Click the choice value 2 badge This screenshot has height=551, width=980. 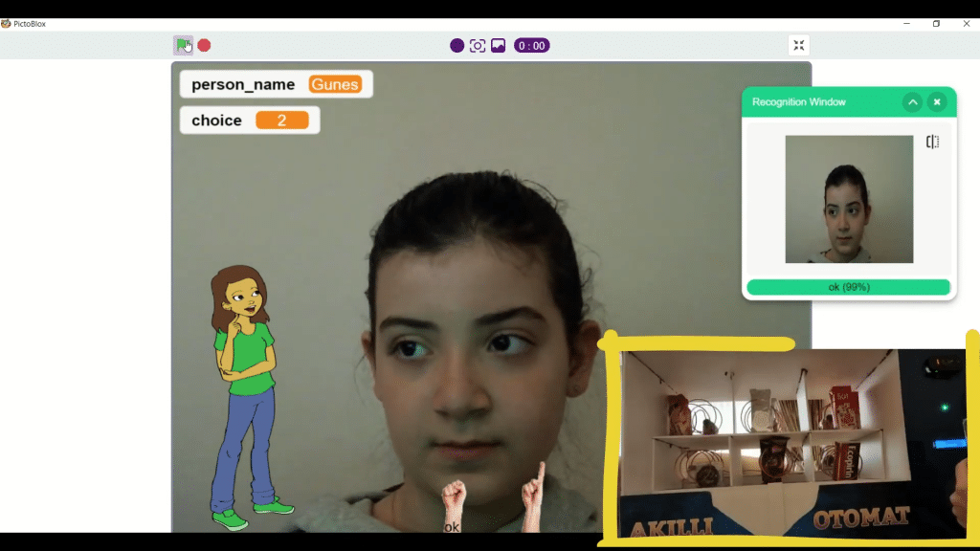(x=282, y=120)
